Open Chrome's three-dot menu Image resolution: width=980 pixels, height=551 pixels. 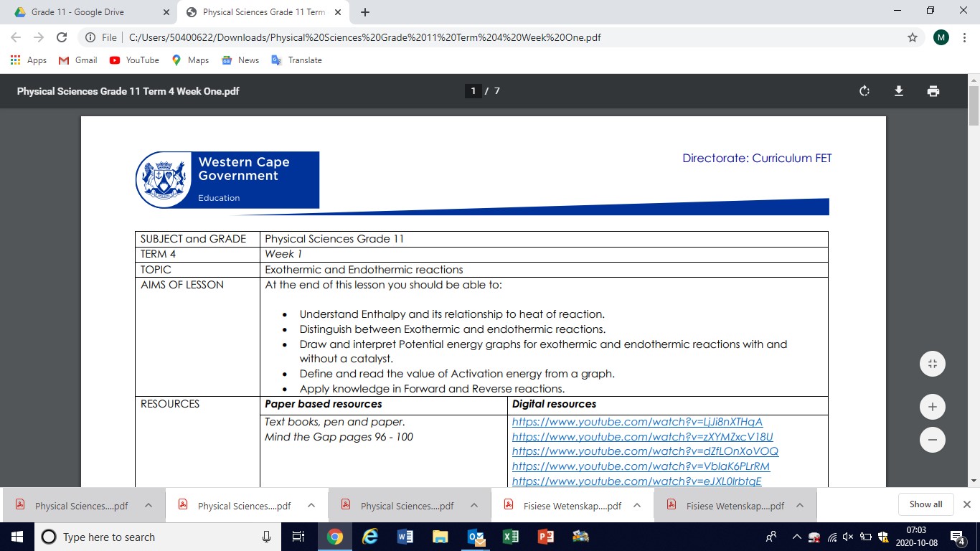click(964, 37)
